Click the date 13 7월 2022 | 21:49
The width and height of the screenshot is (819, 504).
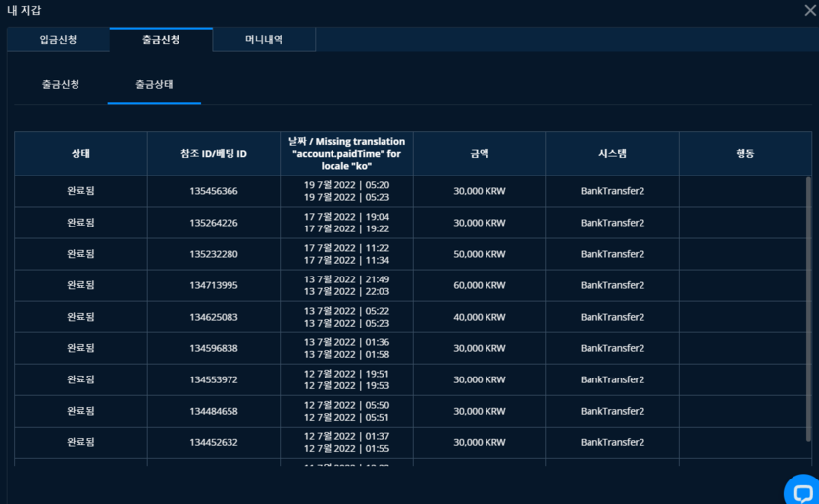[346, 279]
